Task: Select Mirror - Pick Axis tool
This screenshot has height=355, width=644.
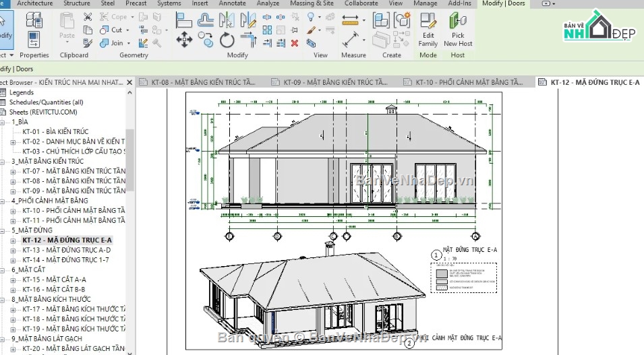Action: pyautogui.click(x=227, y=20)
